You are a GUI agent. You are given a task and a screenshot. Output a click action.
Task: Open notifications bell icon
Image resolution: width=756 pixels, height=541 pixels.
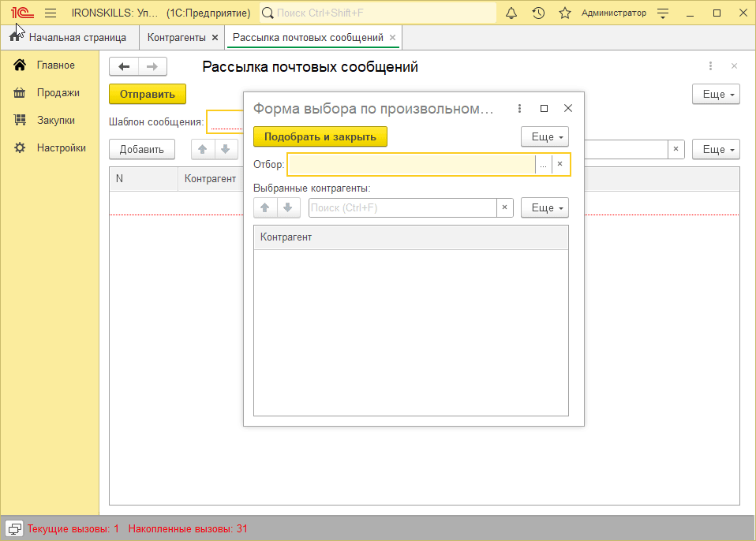point(511,13)
